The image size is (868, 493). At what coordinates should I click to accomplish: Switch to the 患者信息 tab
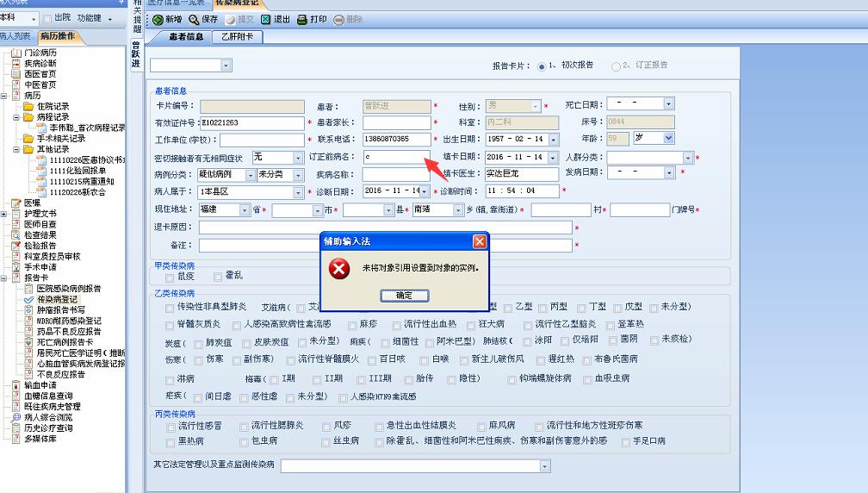186,36
